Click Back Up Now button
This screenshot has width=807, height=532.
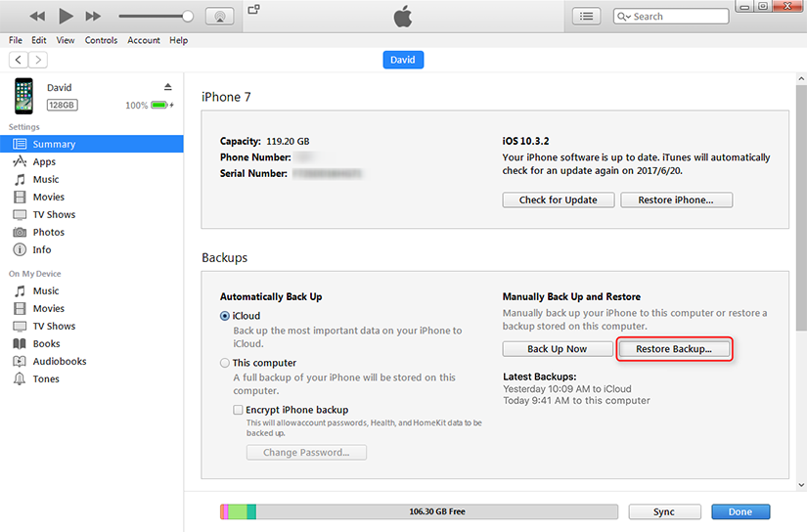click(558, 349)
